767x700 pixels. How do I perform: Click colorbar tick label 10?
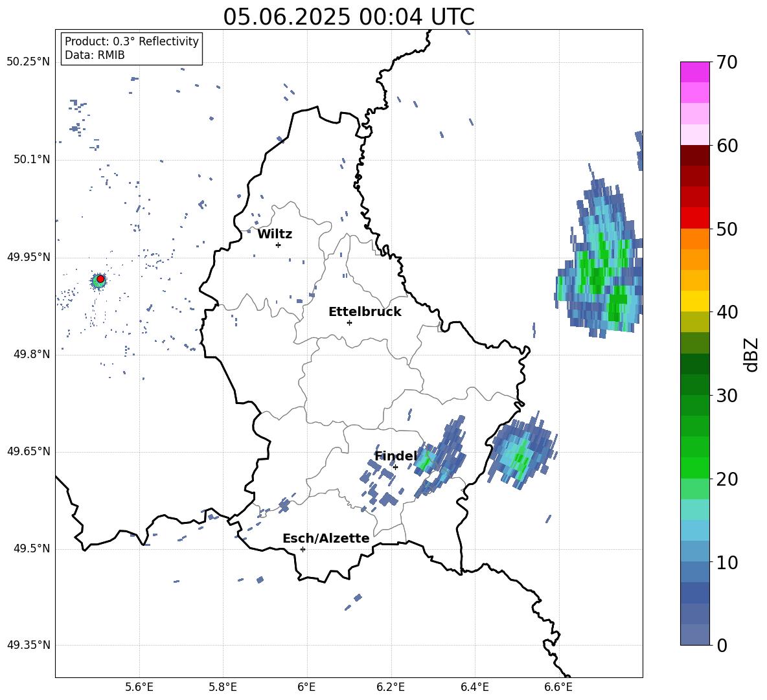point(726,562)
